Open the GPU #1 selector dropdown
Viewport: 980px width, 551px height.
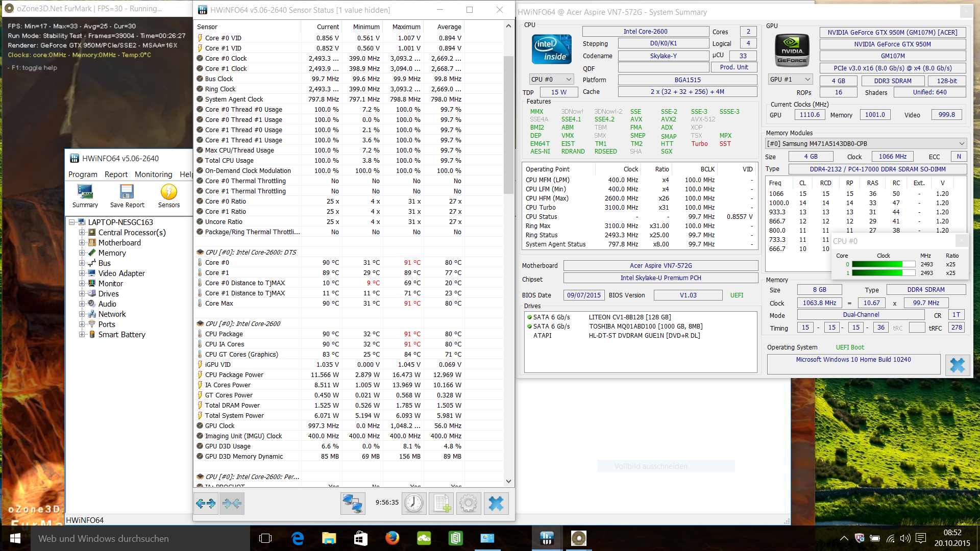pyautogui.click(x=790, y=79)
